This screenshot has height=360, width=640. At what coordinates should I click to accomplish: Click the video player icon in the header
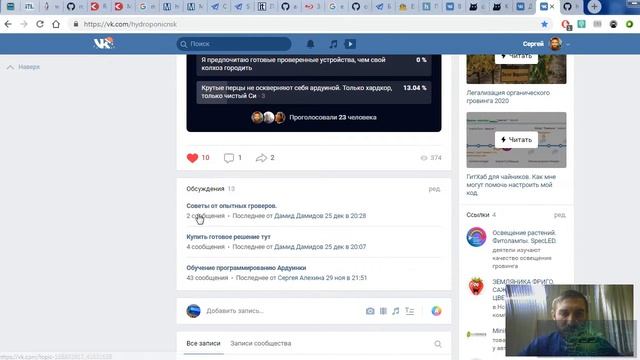350,44
